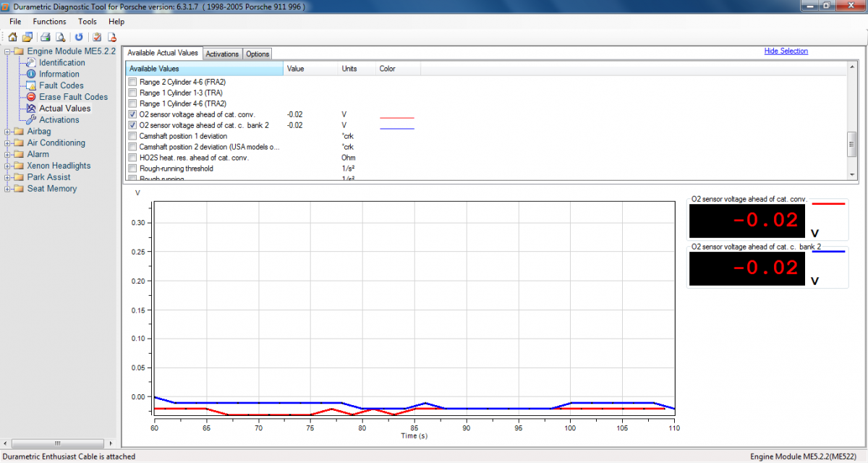Click the sidebar tree scroll-right arrow

(x=111, y=442)
